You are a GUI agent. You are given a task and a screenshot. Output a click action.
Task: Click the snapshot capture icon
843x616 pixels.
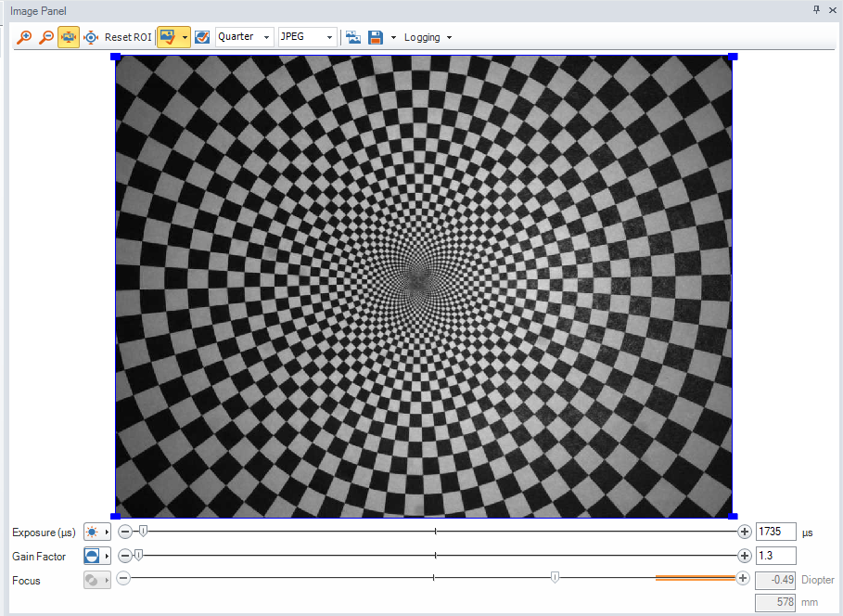[353, 37]
